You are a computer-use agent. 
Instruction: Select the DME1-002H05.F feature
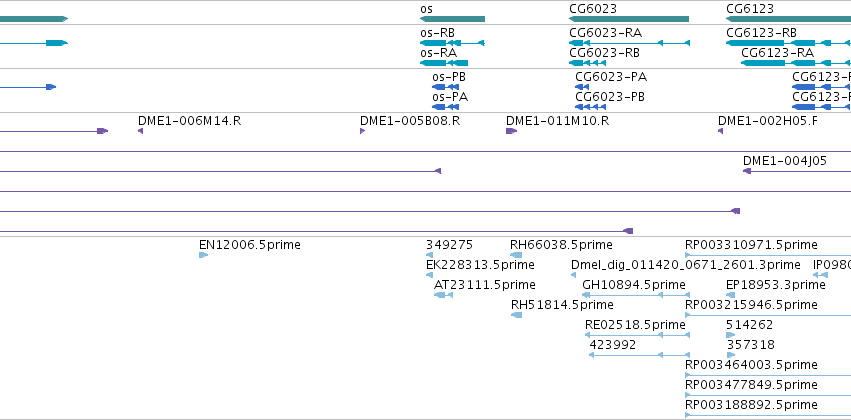720,131
